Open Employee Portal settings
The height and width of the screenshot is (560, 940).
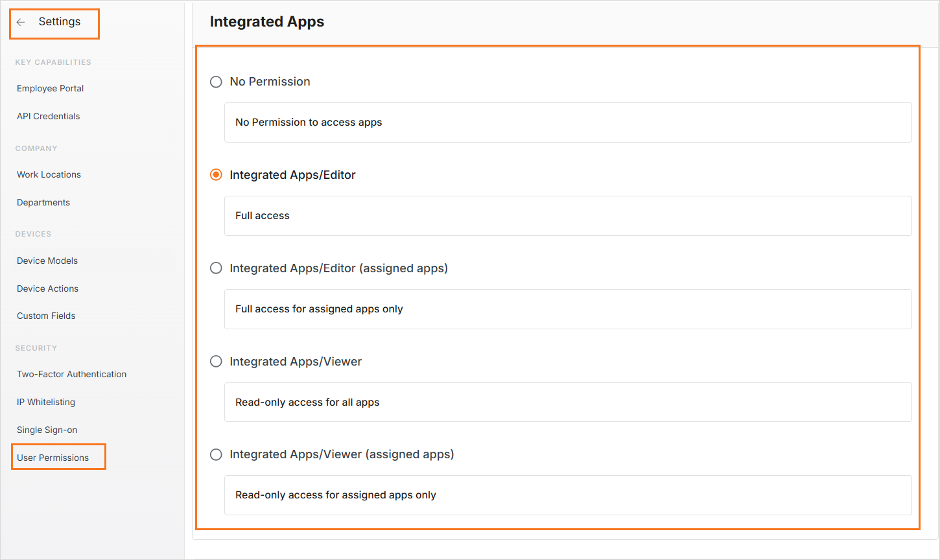pos(51,88)
